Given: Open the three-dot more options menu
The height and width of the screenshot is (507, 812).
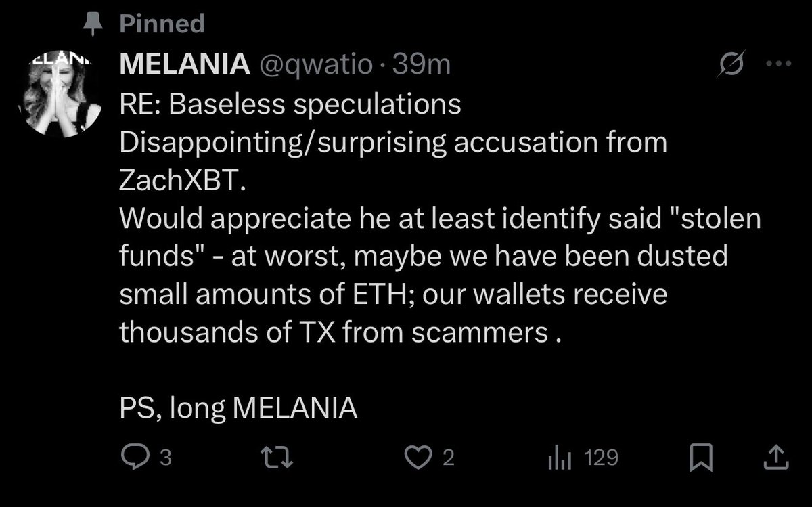Looking at the screenshot, I should click(x=777, y=65).
